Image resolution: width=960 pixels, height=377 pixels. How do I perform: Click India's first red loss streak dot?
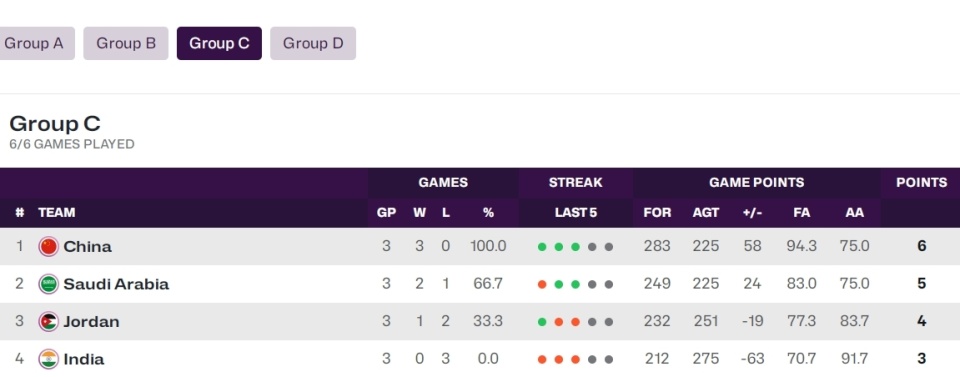click(x=542, y=359)
